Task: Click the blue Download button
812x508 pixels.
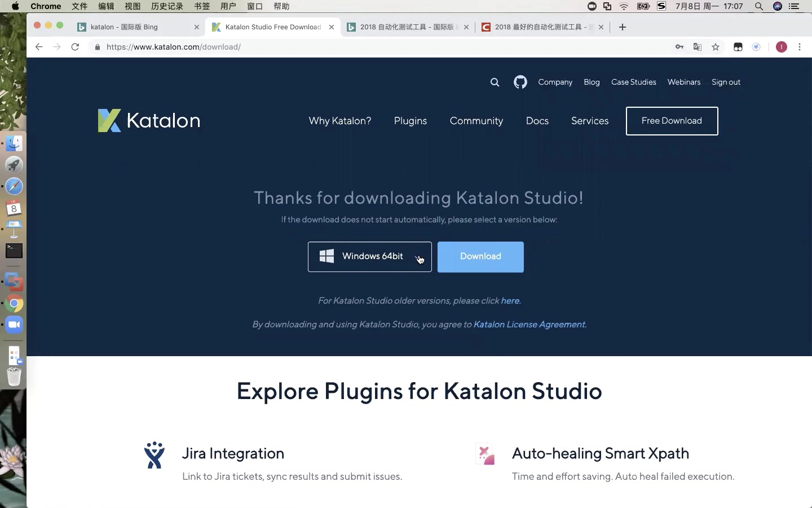Action: pyautogui.click(x=480, y=257)
